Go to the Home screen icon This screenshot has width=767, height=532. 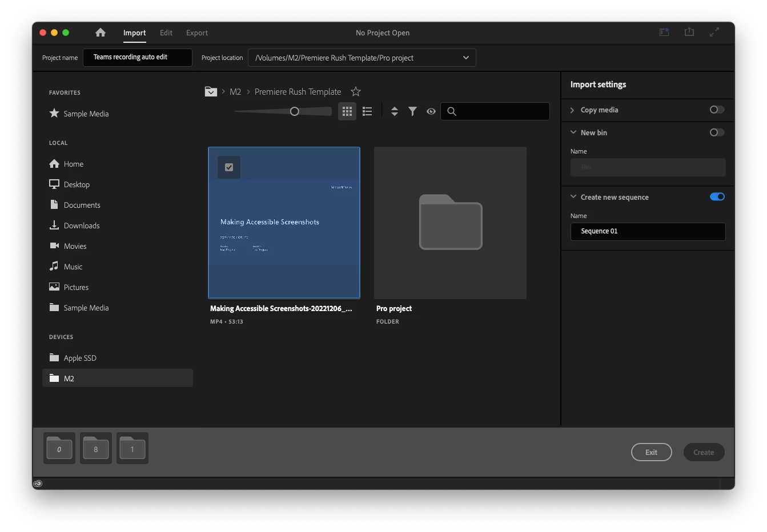[x=101, y=33]
